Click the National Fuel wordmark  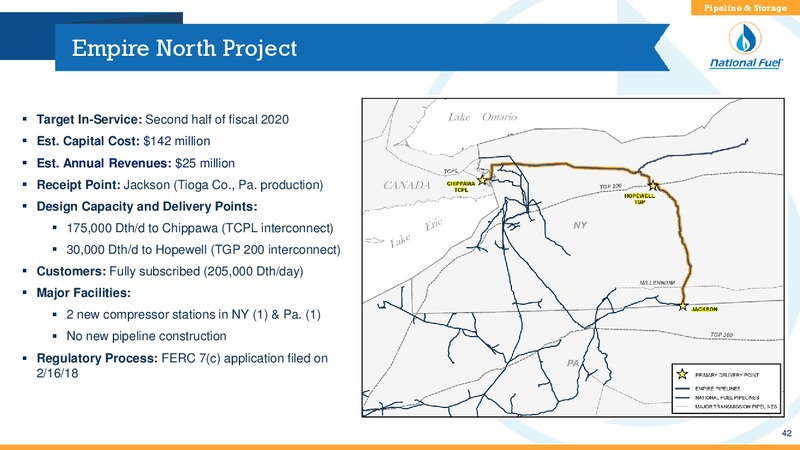(x=746, y=63)
